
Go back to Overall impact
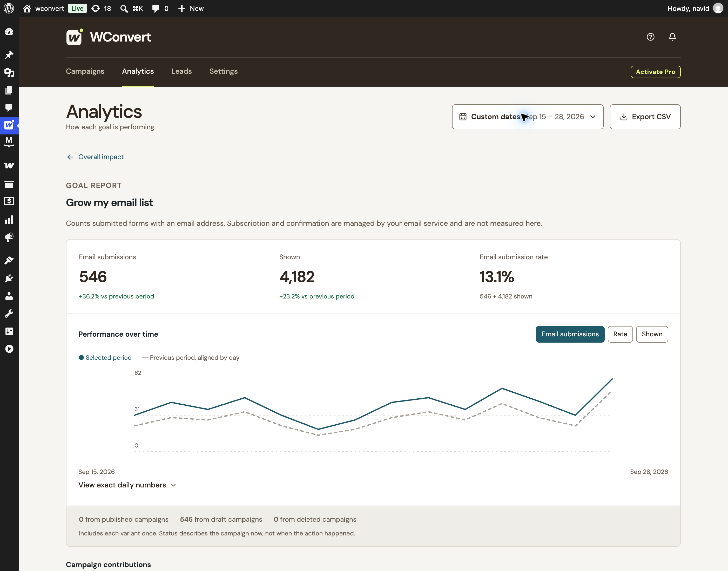95,157
